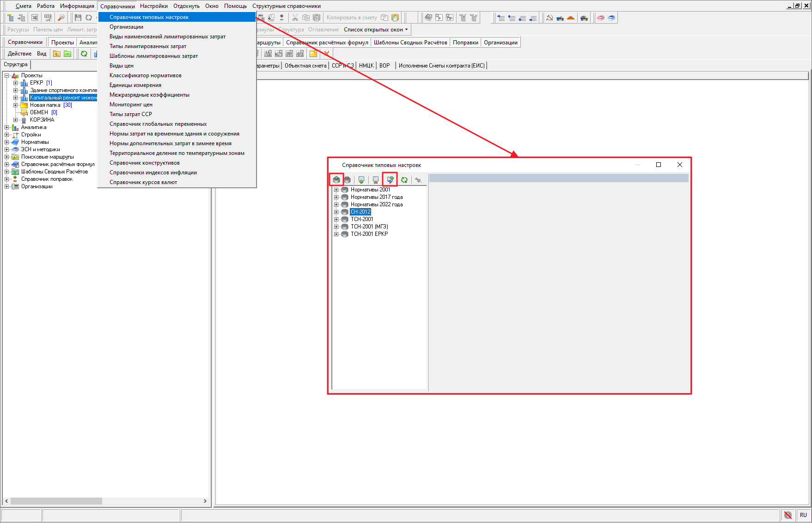Open the Список открытых окон dropdown
The height and width of the screenshot is (523, 812).
coord(376,30)
